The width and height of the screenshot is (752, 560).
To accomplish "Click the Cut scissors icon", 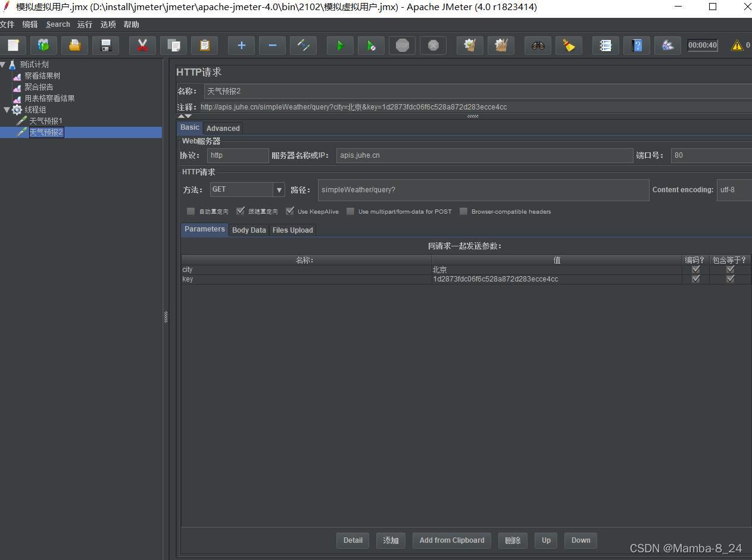I will [x=142, y=45].
